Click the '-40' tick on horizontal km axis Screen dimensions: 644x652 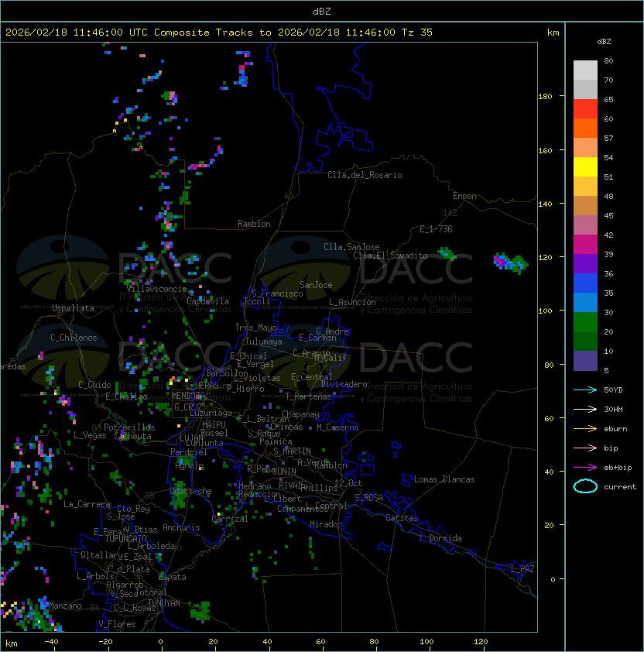coord(51,642)
